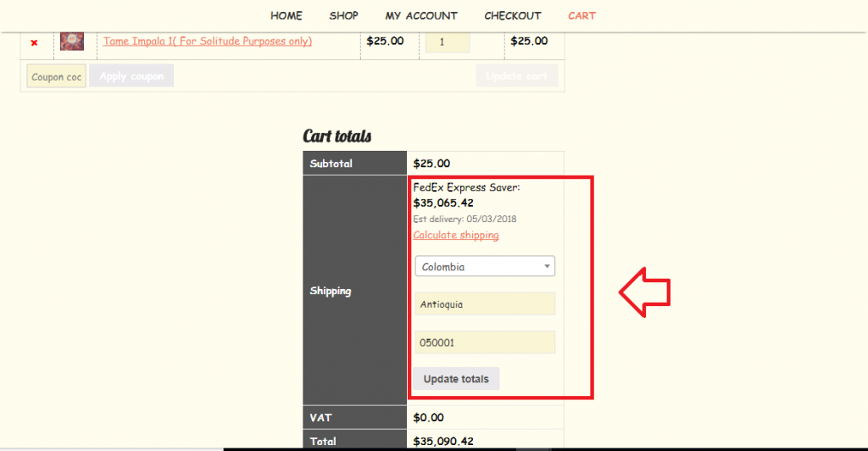Select the $0.00 VAT value
The image size is (868, 451).
[428, 417]
